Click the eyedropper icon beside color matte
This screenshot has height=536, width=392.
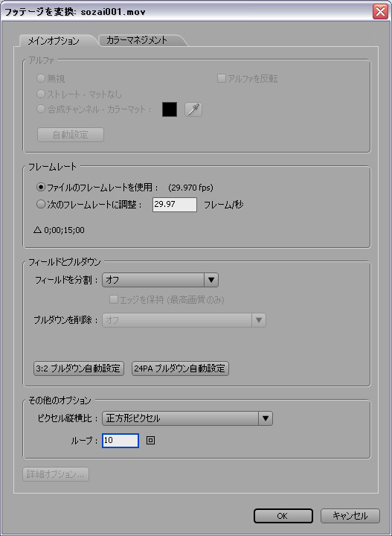click(x=193, y=109)
